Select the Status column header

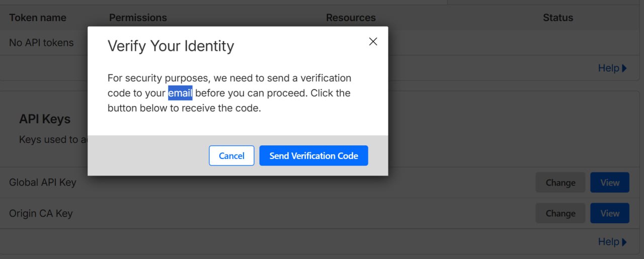pyautogui.click(x=558, y=18)
